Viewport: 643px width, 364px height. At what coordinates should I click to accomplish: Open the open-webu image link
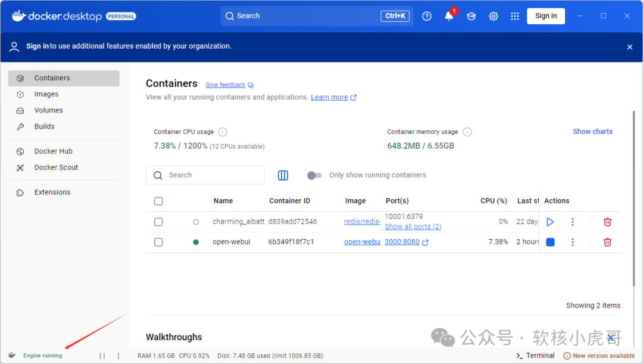(x=362, y=242)
